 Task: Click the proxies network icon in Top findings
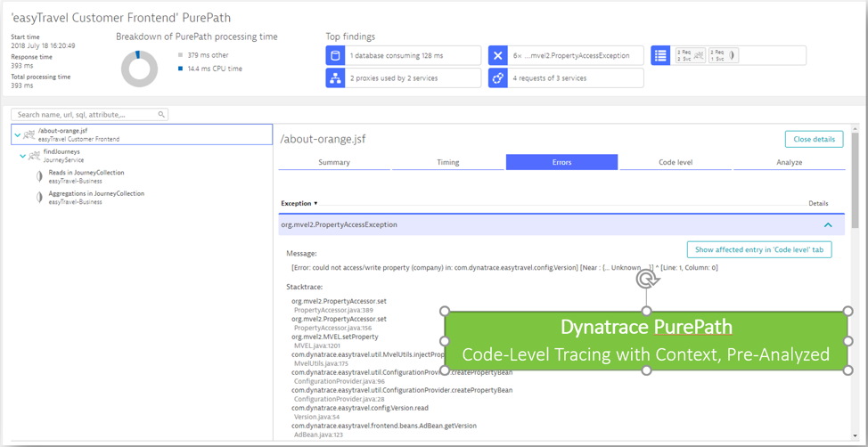click(x=335, y=78)
